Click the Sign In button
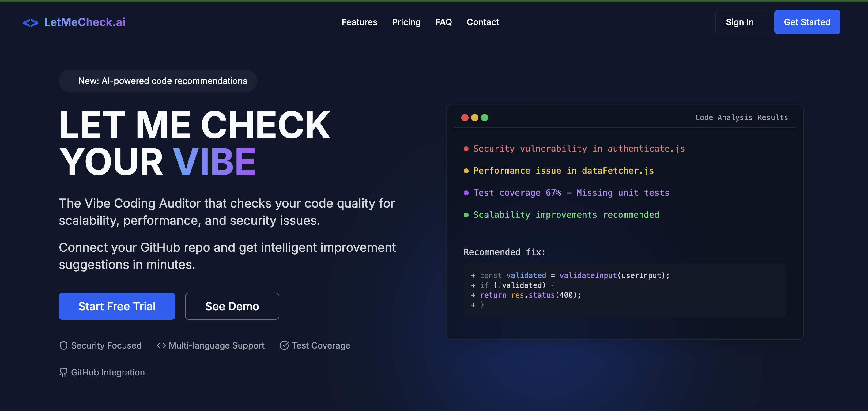This screenshot has width=868, height=411. tap(740, 22)
